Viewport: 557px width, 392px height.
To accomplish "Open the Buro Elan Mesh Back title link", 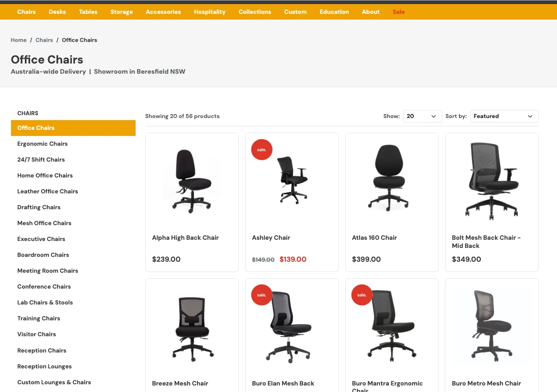I will (x=283, y=383).
